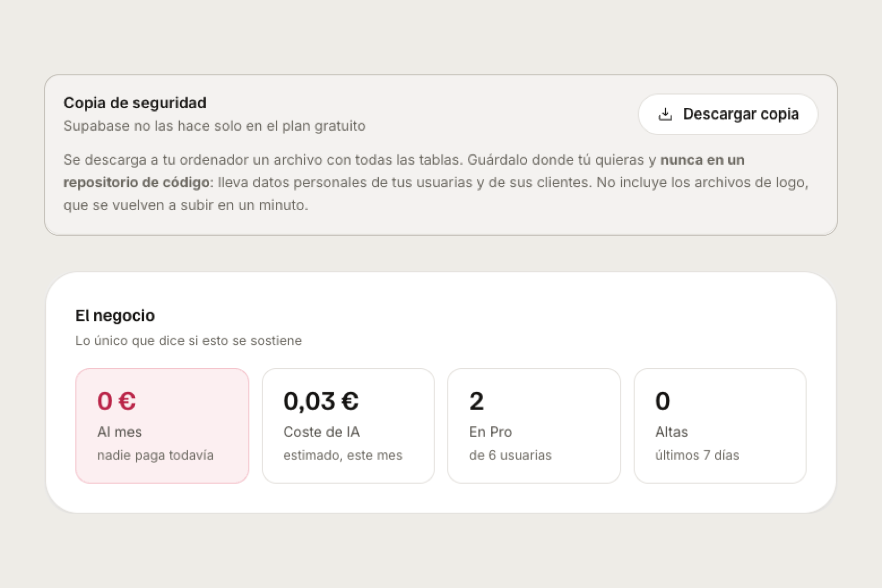Image resolution: width=882 pixels, height=588 pixels.
Task: Select the pink '0 €' Al mes card
Action: point(162,425)
